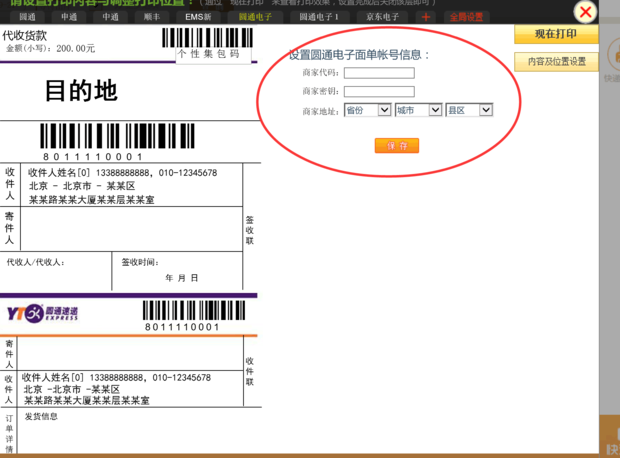Viewport: 620px width, 458px height.
Task: Switch to the 圆通 template tab
Action: [x=27, y=17]
